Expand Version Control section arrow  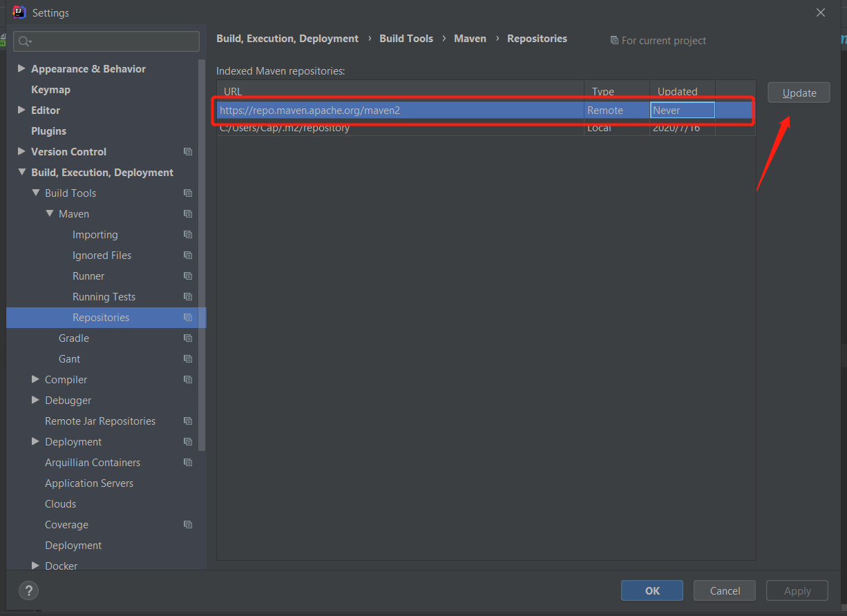click(21, 151)
